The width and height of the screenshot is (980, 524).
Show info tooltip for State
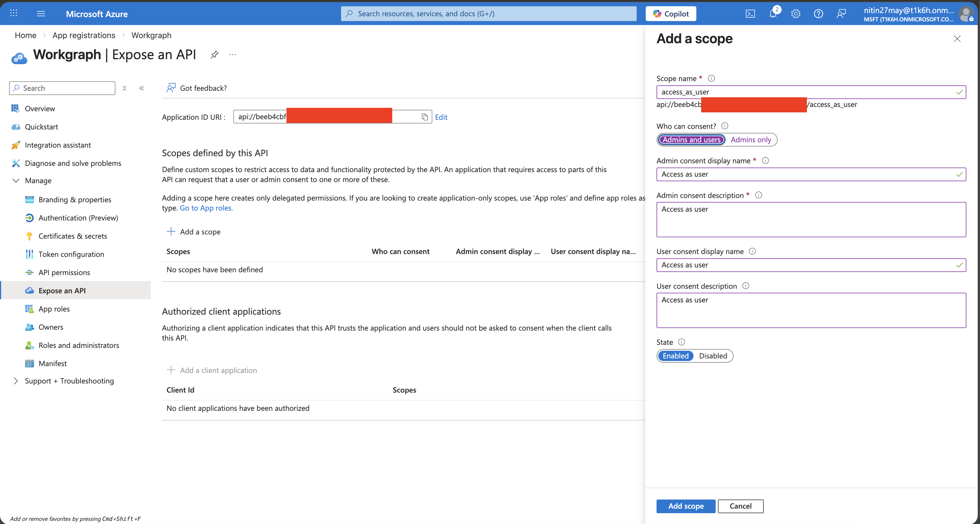click(x=681, y=342)
